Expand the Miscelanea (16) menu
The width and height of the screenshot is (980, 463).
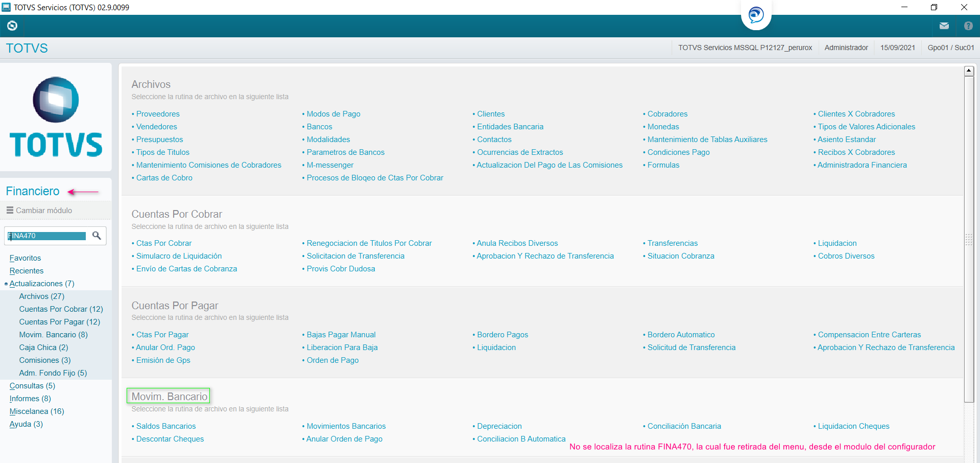click(x=37, y=411)
